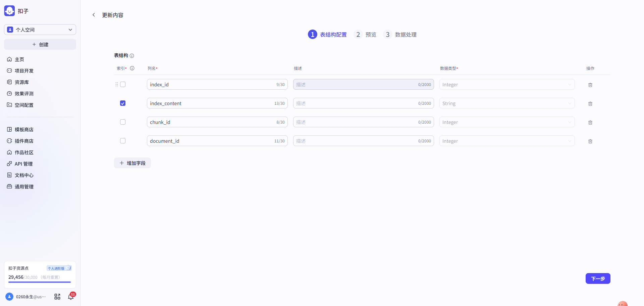Open the 文档中心 documentation center

(24, 175)
